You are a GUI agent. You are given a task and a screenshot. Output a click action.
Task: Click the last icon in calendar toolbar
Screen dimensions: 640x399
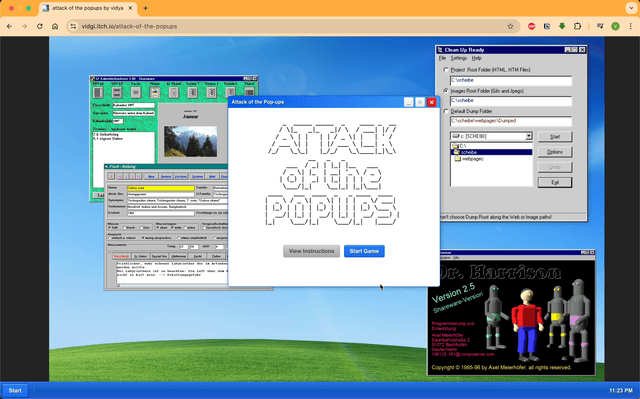coord(249,93)
